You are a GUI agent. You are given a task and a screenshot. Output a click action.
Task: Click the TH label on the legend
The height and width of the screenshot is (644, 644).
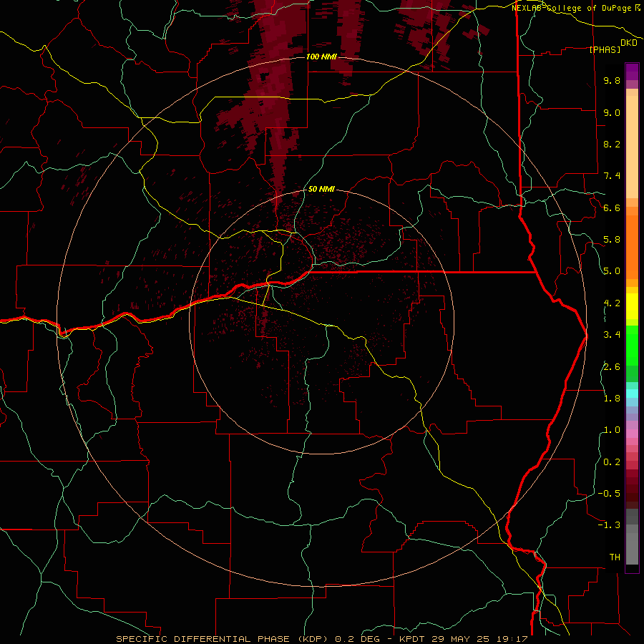(615, 557)
